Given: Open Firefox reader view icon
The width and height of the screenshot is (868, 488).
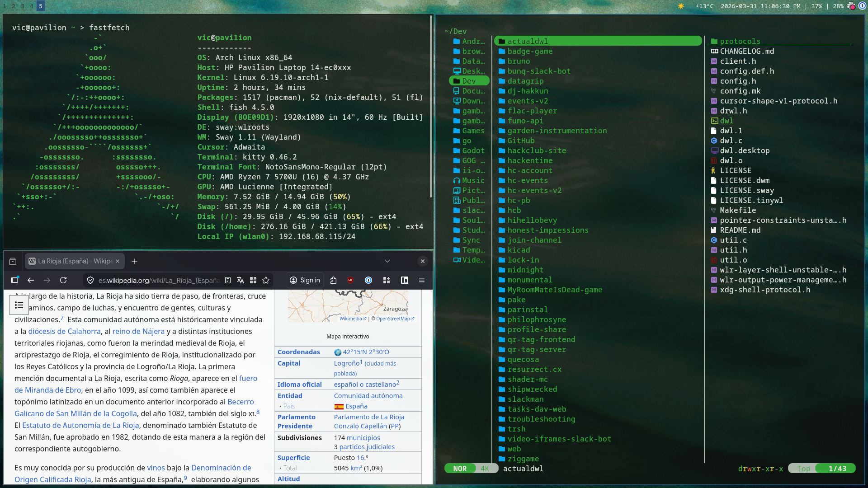Looking at the screenshot, I should point(228,280).
